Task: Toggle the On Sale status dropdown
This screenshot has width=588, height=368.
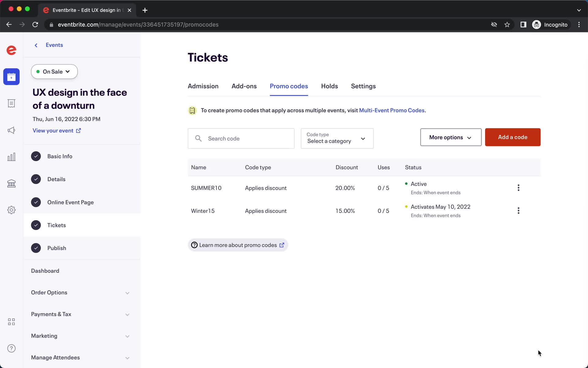Action: [x=54, y=71]
